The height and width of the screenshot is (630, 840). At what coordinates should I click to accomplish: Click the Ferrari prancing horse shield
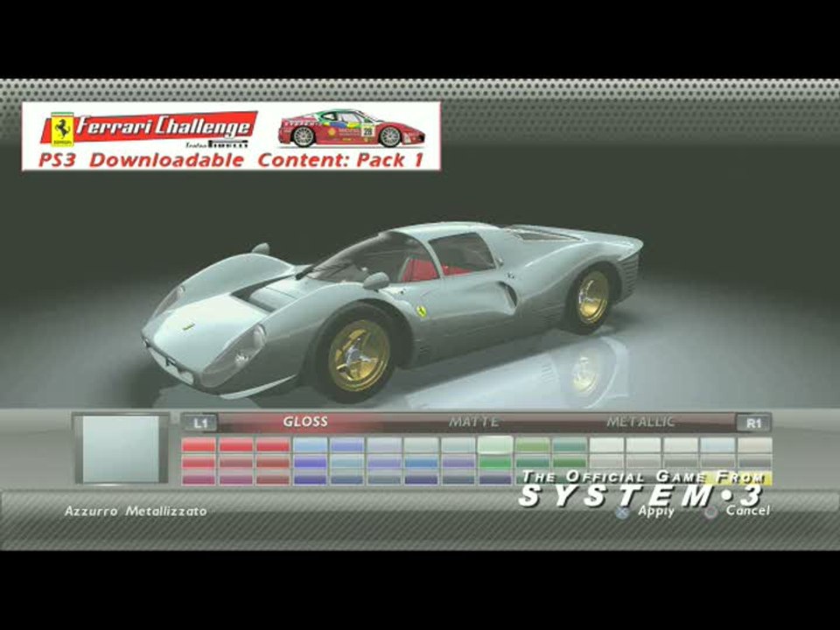pos(63,129)
